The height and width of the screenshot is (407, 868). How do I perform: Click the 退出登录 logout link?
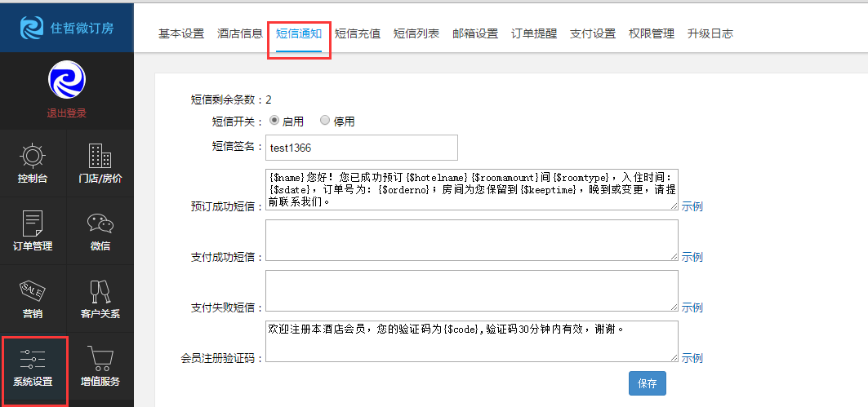(66, 113)
